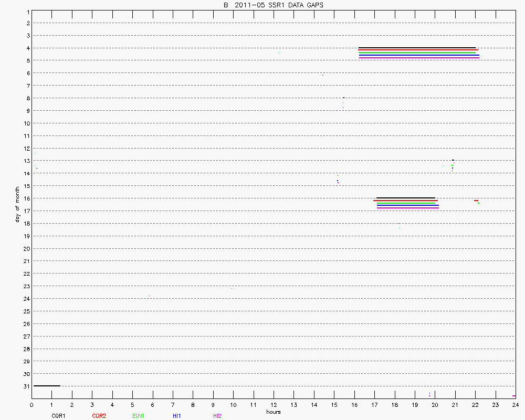Image resolution: width=525 pixels, height=420 pixels.
Task: Click the red COR2 legend label
Action: (x=99, y=416)
